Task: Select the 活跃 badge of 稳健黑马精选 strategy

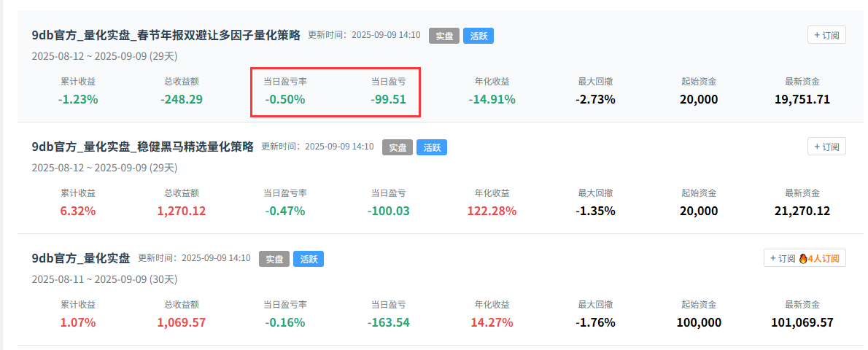Action: (x=432, y=147)
